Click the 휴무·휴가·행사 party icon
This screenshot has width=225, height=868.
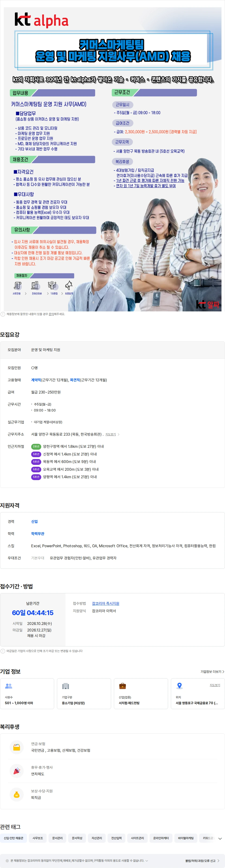(17, 771)
